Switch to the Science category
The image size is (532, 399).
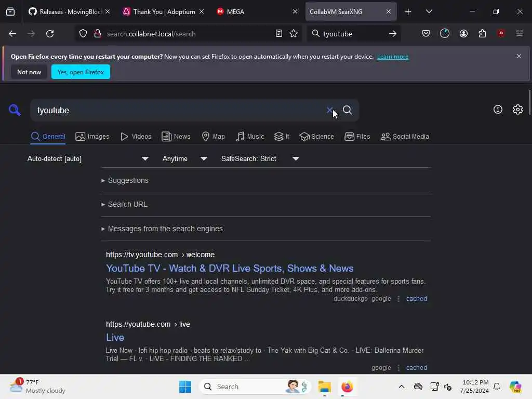tap(316, 137)
